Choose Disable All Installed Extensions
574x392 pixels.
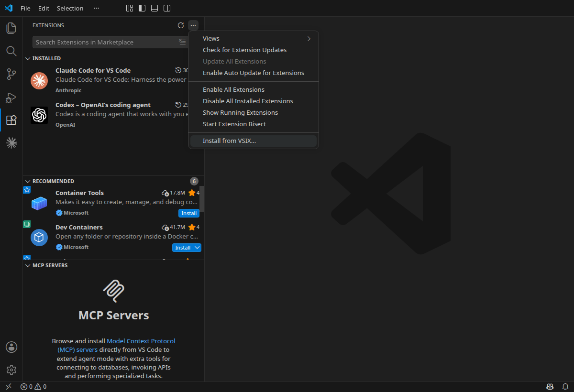254,101
